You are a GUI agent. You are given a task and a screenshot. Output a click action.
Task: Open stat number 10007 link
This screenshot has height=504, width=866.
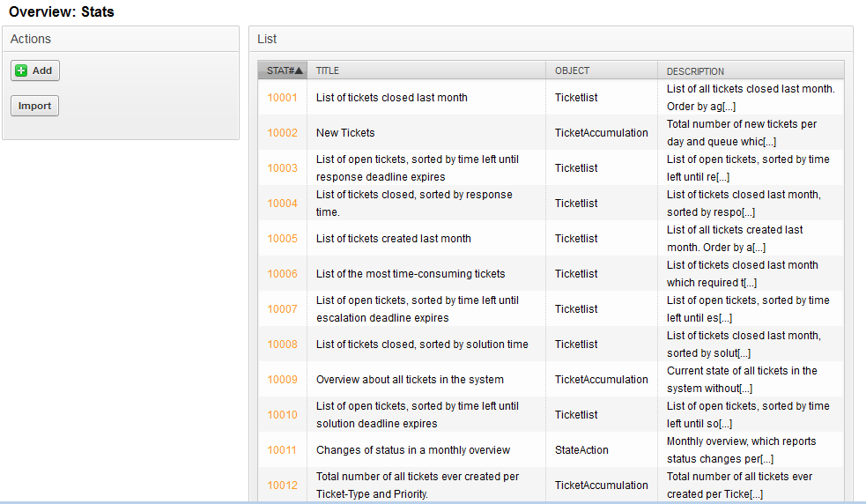coord(282,309)
